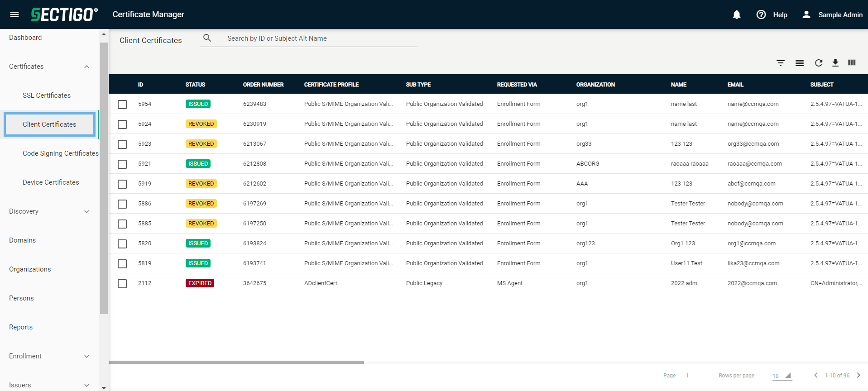
Task: Click the sidebar scroll-down arrow
Action: pyautogui.click(x=104, y=387)
